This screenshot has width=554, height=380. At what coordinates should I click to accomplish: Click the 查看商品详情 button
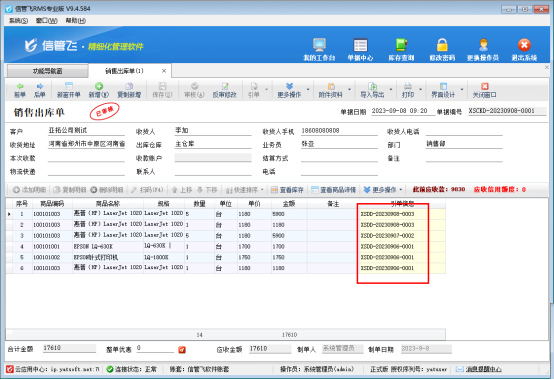pos(334,190)
